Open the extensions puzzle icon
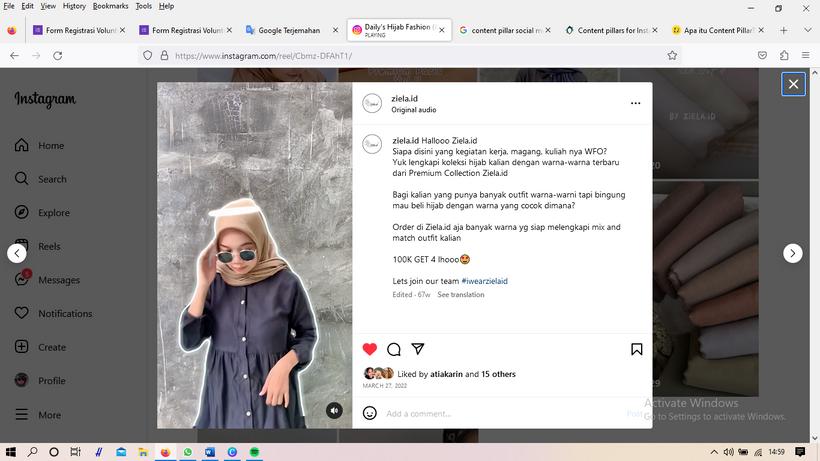 (784, 55)
